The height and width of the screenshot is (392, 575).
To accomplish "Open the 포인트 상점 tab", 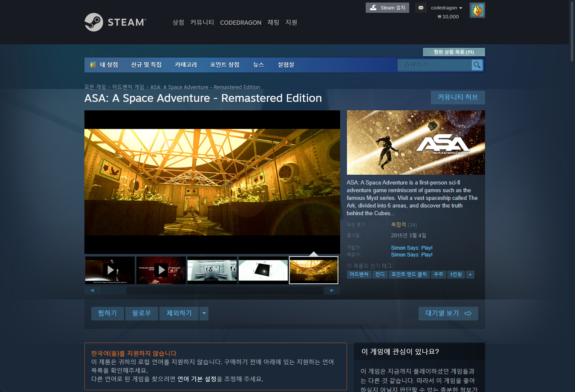I will [225, 65].
